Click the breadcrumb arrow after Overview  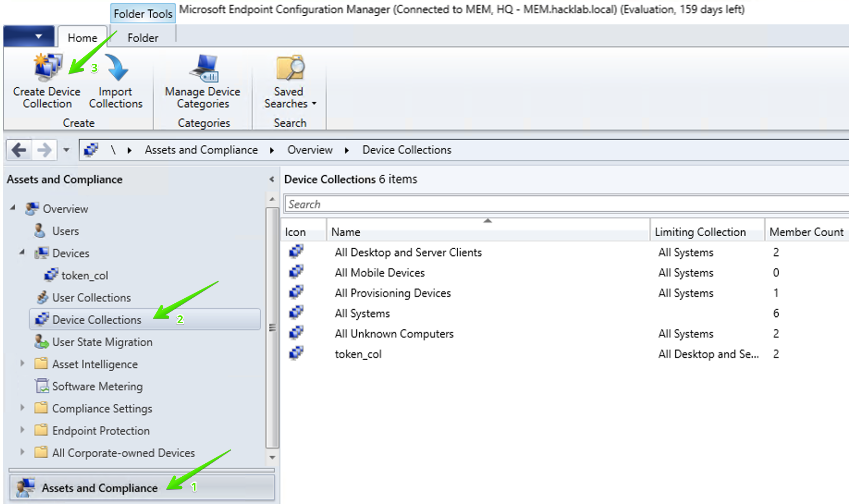pos(347,150)
